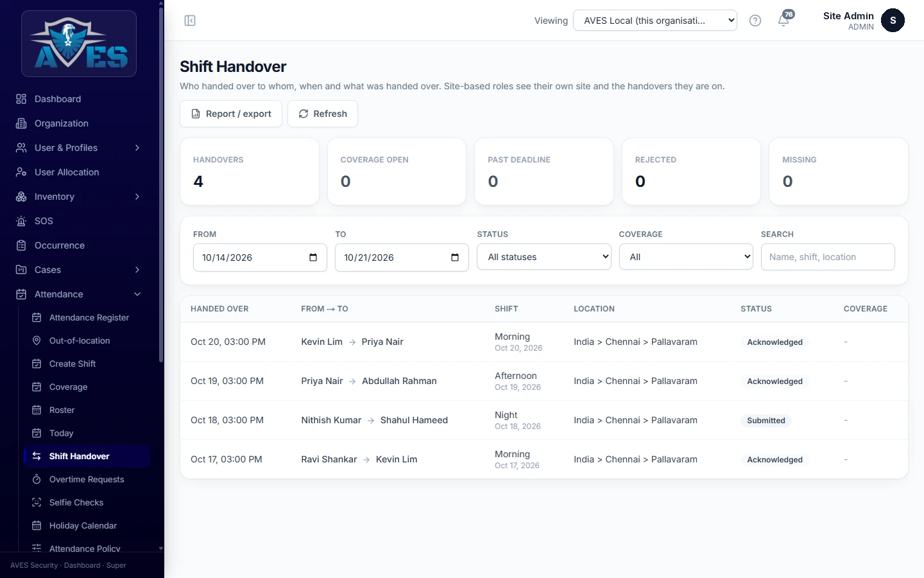Screen dimensions: 924x578
Task: Click the Create Shift calendar icon
Action: [x=37, y=363]
